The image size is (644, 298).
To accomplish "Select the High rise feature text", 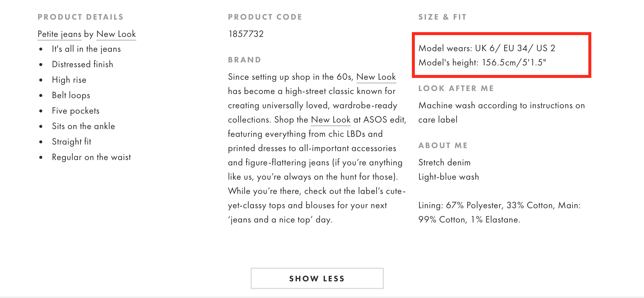I will pos(69,80).
